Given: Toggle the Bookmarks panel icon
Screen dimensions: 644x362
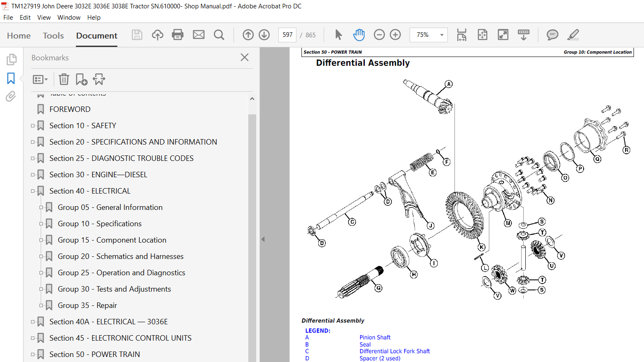Looking at the screenshot, I should tap(11, 78).
